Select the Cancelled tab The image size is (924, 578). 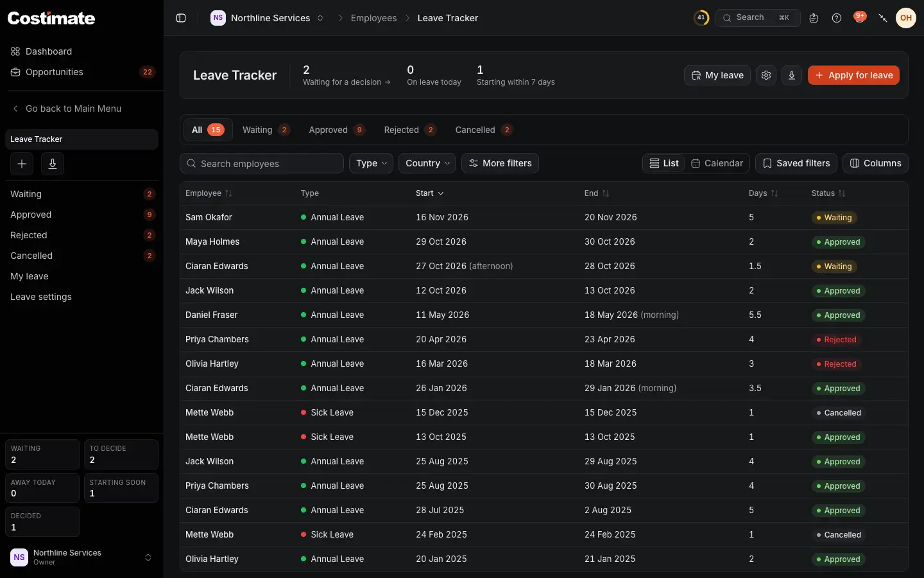click(x=483, y=130)
